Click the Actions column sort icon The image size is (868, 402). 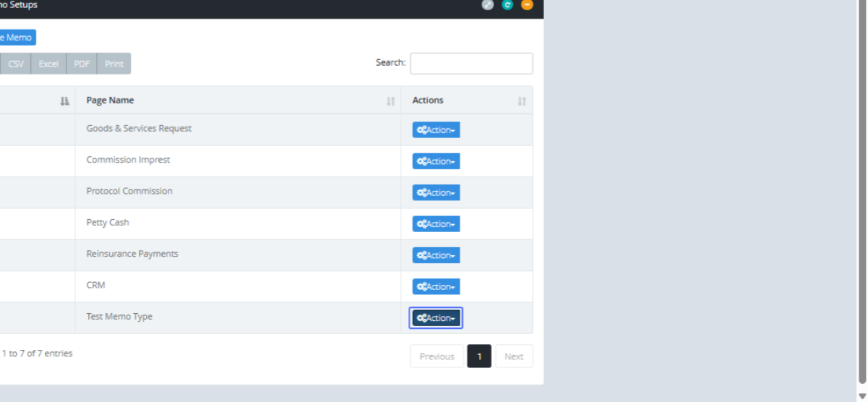tap(522, 101)
